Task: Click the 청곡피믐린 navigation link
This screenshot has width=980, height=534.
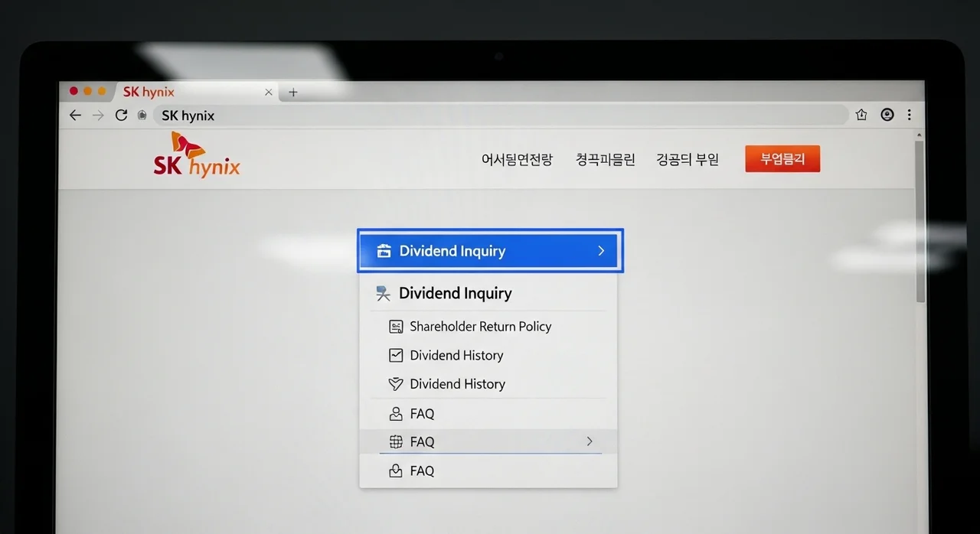Action: click(x=605, y=160)
